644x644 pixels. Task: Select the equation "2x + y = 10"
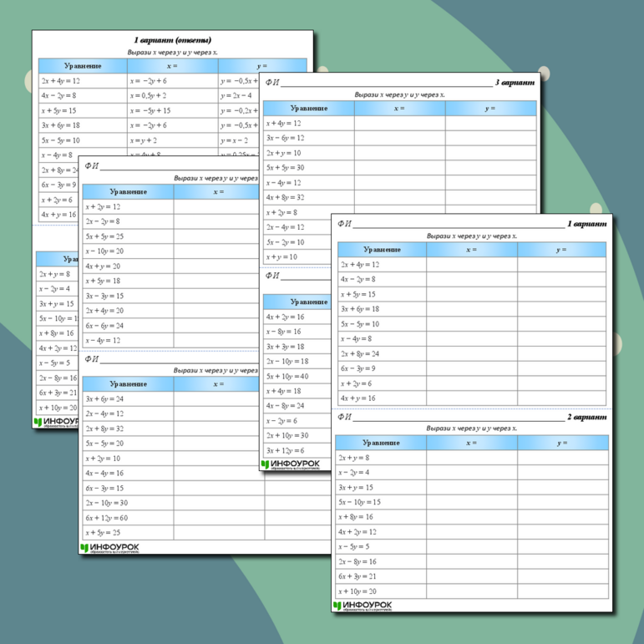[283, 153]
